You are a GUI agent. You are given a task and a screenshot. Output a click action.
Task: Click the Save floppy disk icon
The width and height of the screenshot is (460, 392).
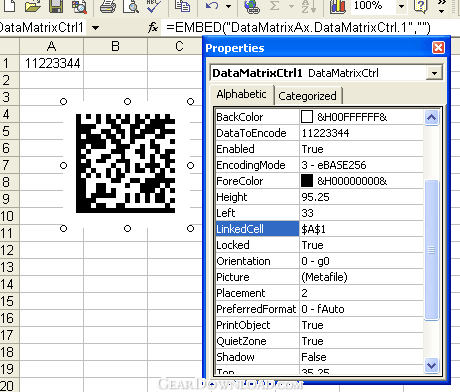click(x=56, y=6)
